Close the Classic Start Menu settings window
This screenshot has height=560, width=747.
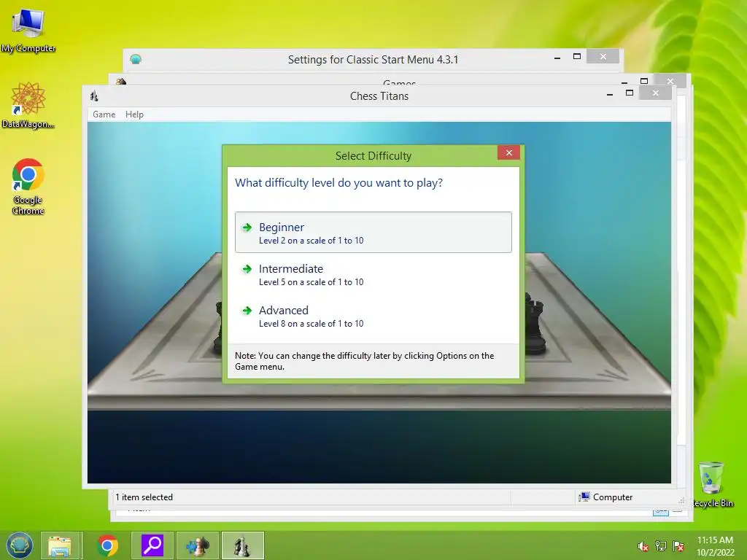(x=603, y=57)
